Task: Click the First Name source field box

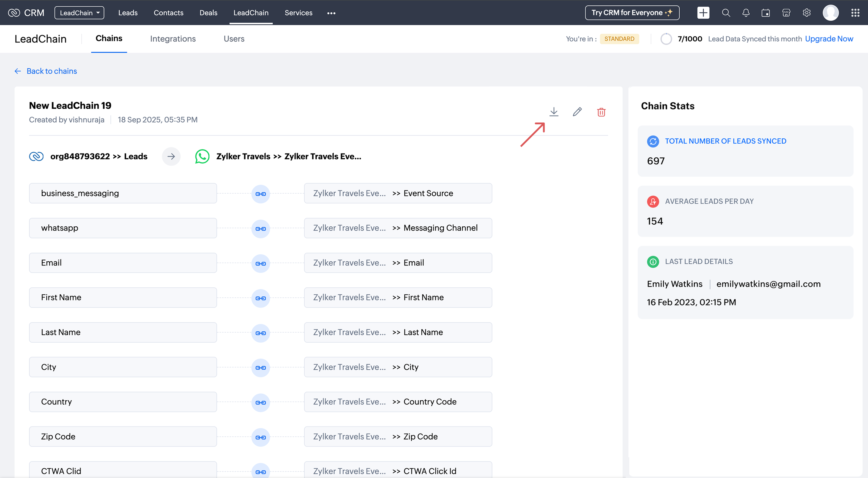Action: (123, 298)
